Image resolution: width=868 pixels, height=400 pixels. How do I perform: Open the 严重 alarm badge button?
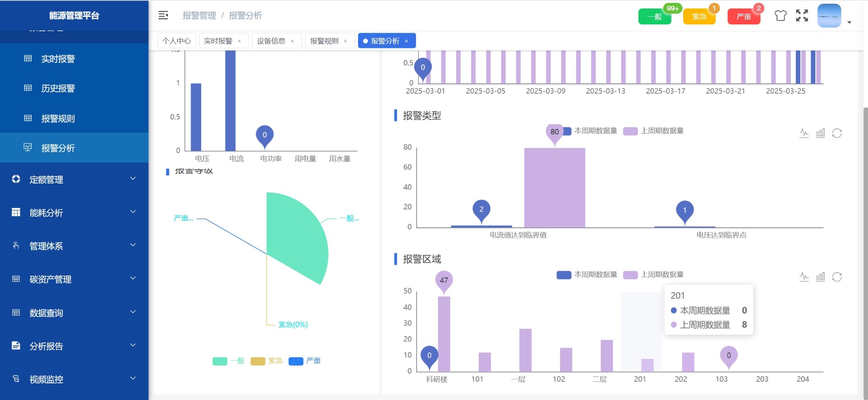click(x=744, y=17)
